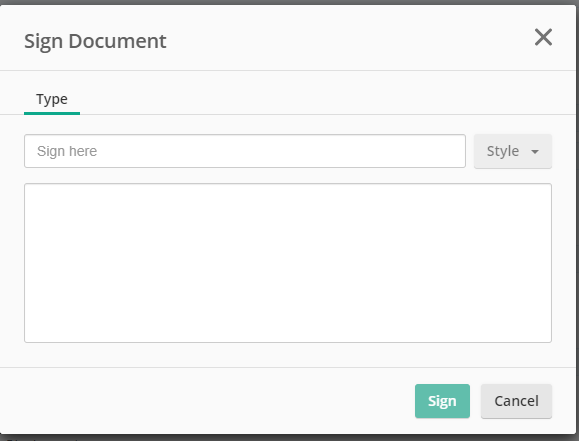Open the Style dropdown

pyautogui.click(x=513, y=151)
